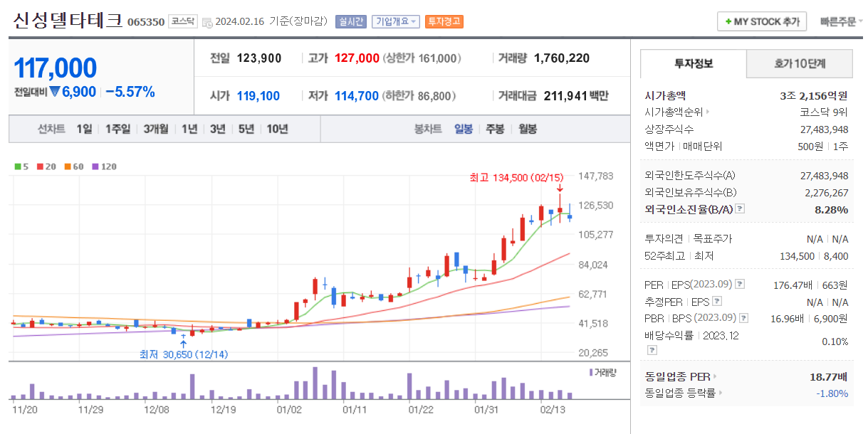Click the green 5-day moving average legend marker

tap(17, 166)
